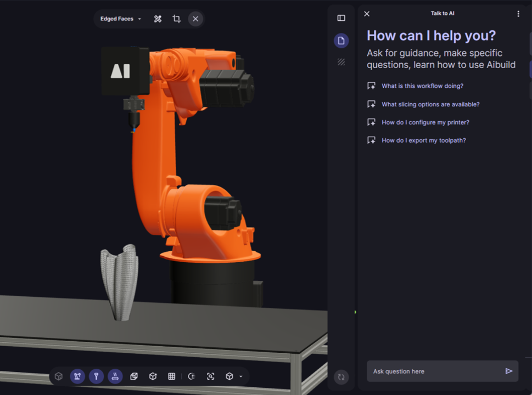Toggle robot arm visibility in viewport
This screenshot has height=395, width=532.
(x=77, y=376)
